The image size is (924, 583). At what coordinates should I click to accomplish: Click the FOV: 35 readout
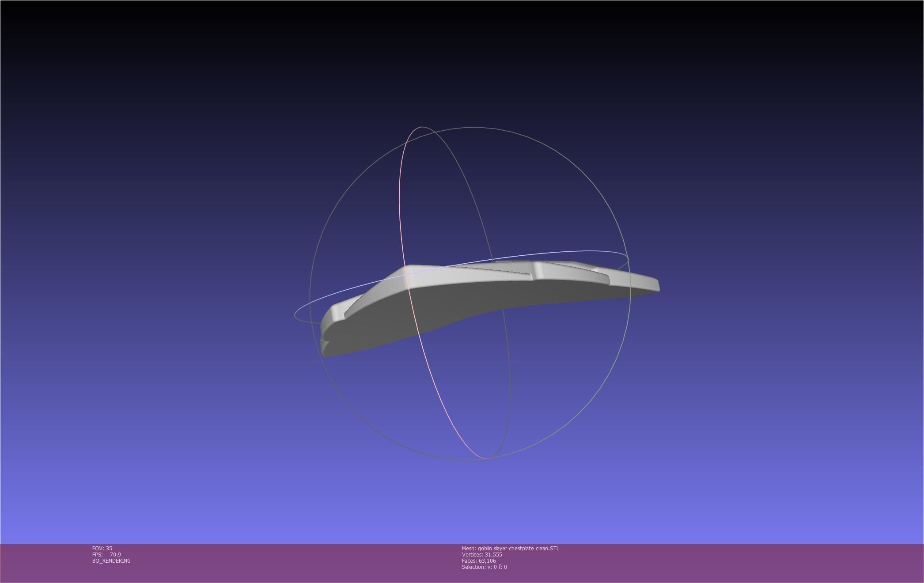click(x=102, y=548)
